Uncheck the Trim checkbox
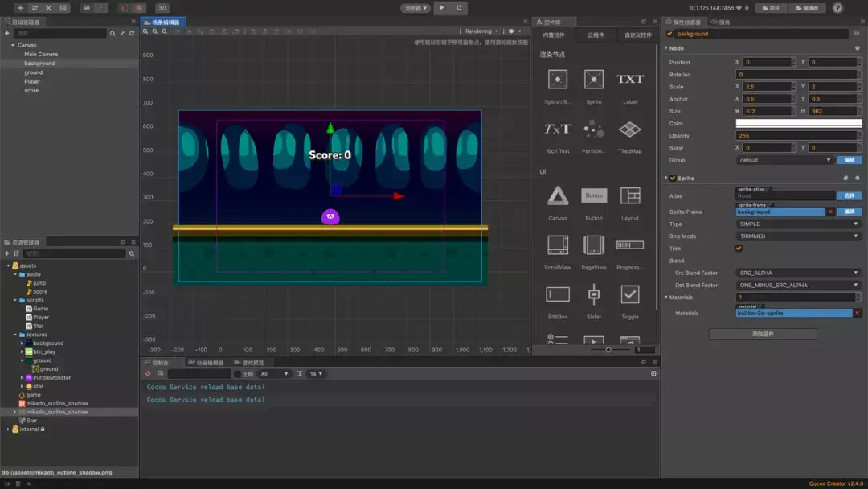868x489 pixels. click(x=739, y=248)
